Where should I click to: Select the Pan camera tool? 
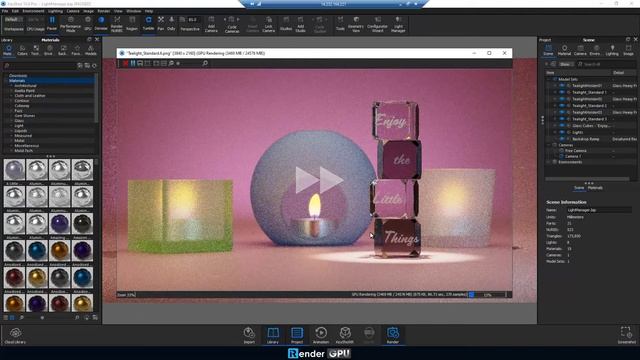[161, 23]
